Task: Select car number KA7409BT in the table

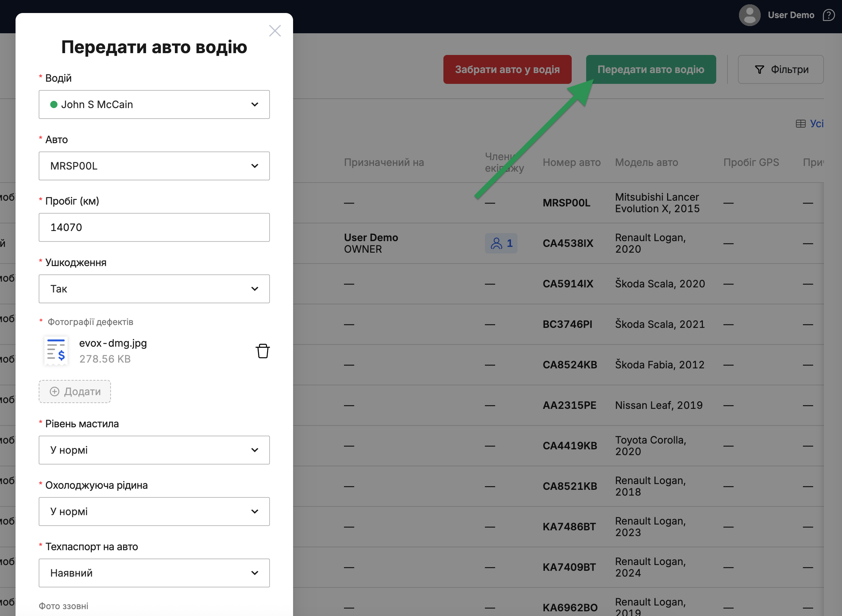Action: [x=569, y=567]
